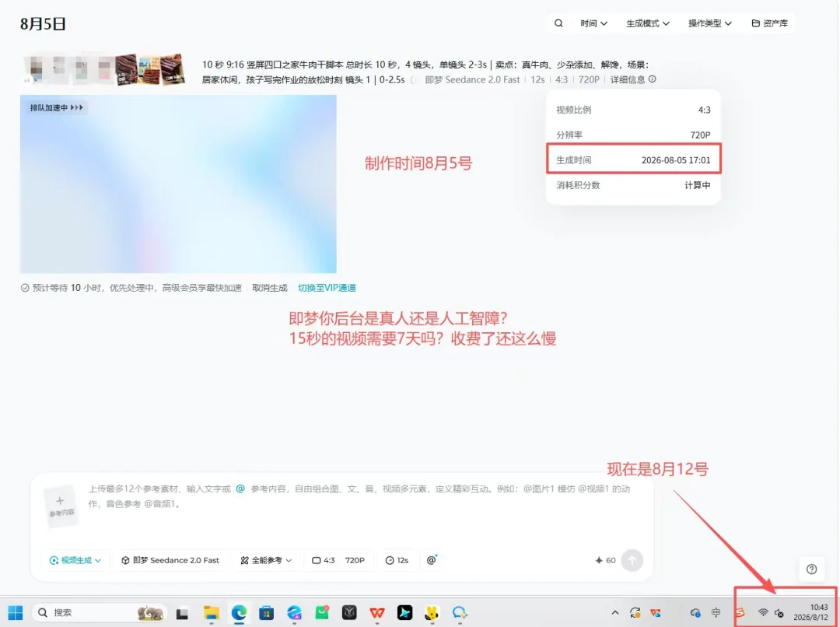Open Task View from the taskbar
This screenshot has height=627, width=840.
click(182, 612)
